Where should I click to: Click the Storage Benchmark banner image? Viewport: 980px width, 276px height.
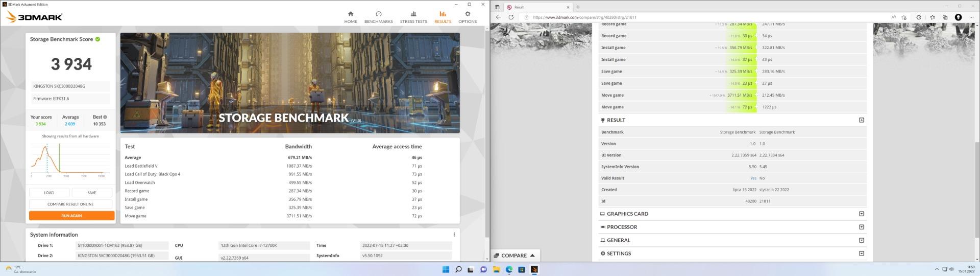click(x=290, y=83)
